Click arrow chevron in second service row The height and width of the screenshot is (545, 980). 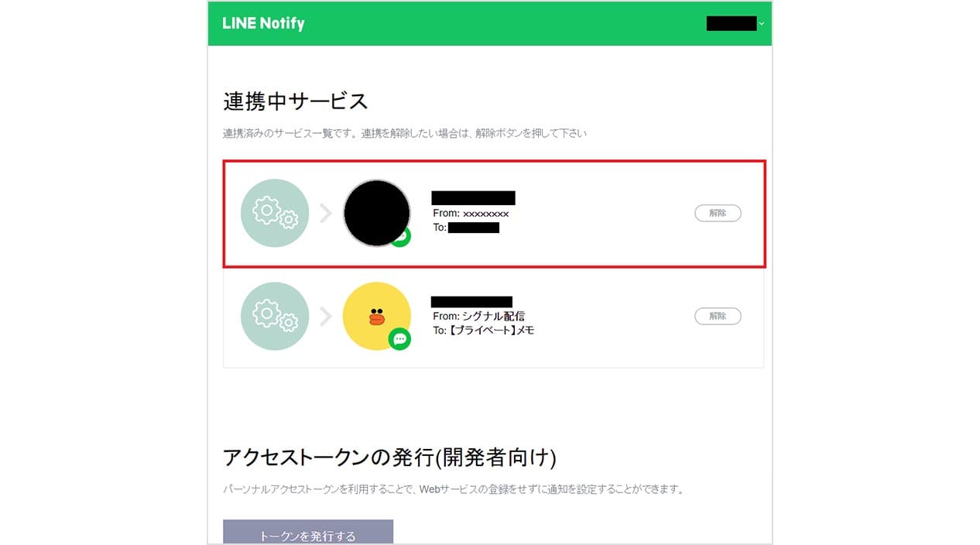pos(326,316)
